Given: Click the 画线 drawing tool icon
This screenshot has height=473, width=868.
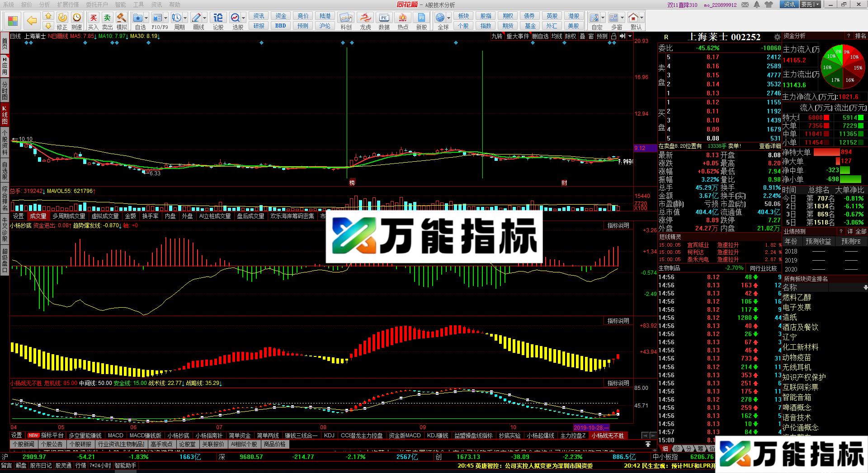Looking at the screenshot, I should pyautogui.click(x=197, y=18).
